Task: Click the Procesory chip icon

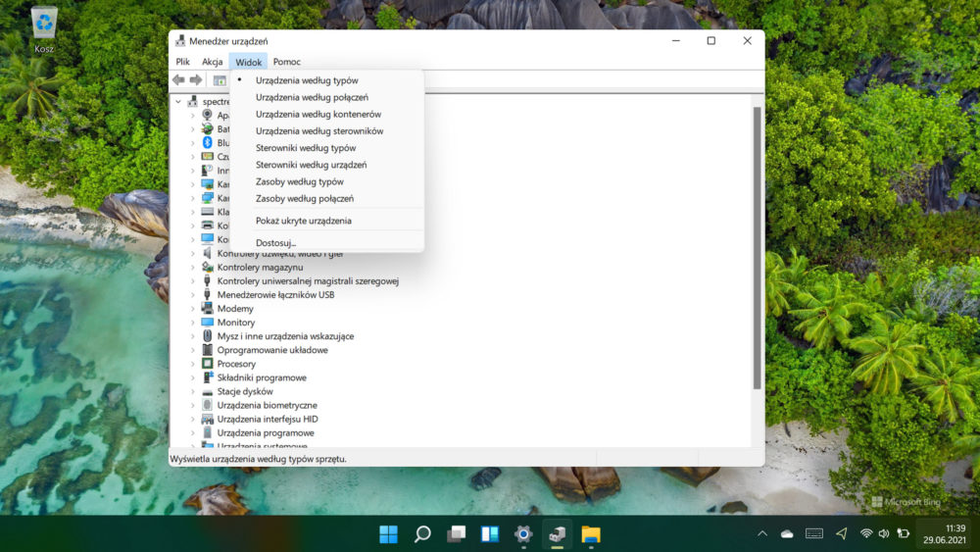Action: click(x=208, y=363)
